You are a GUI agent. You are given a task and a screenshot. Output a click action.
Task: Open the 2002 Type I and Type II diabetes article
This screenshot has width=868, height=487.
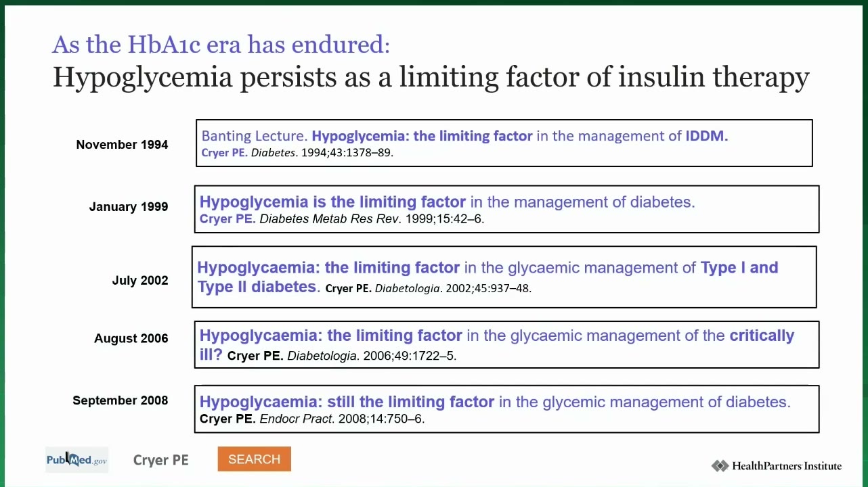click(487, 277)
